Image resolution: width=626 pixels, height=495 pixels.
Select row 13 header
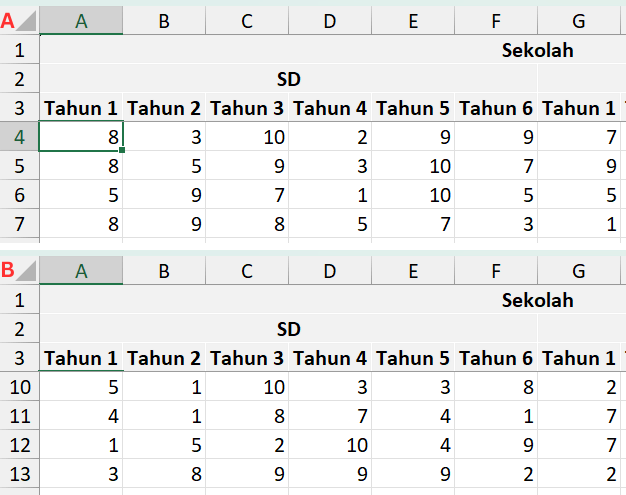(x=19, y=474)
